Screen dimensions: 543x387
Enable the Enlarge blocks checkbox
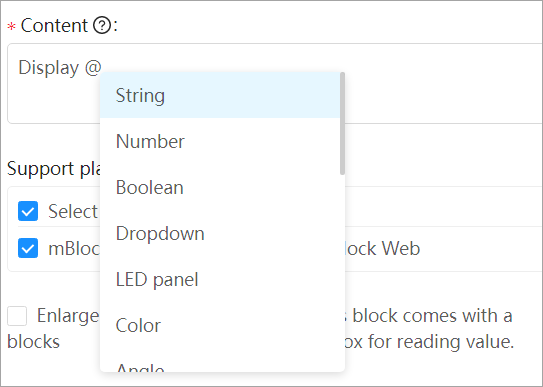17,316
